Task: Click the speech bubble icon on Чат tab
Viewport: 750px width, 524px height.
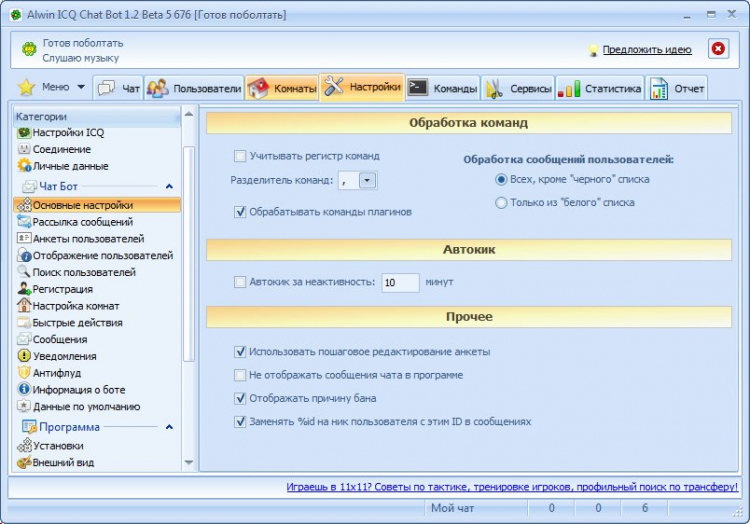Action: pos(106,88)
